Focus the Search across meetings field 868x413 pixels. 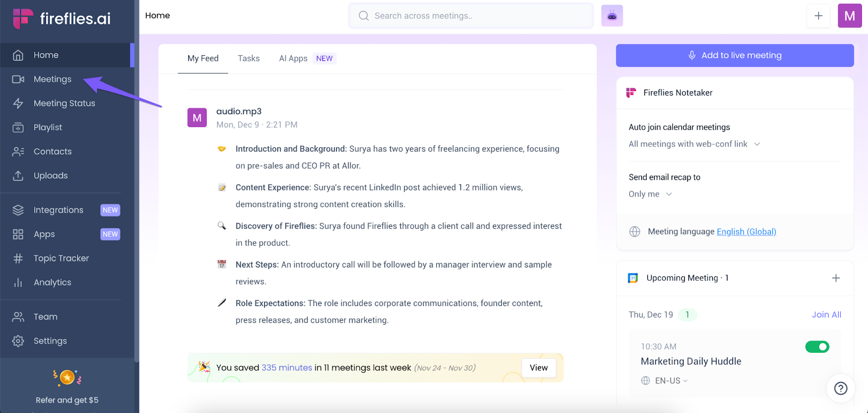click(x=471, y=16)
